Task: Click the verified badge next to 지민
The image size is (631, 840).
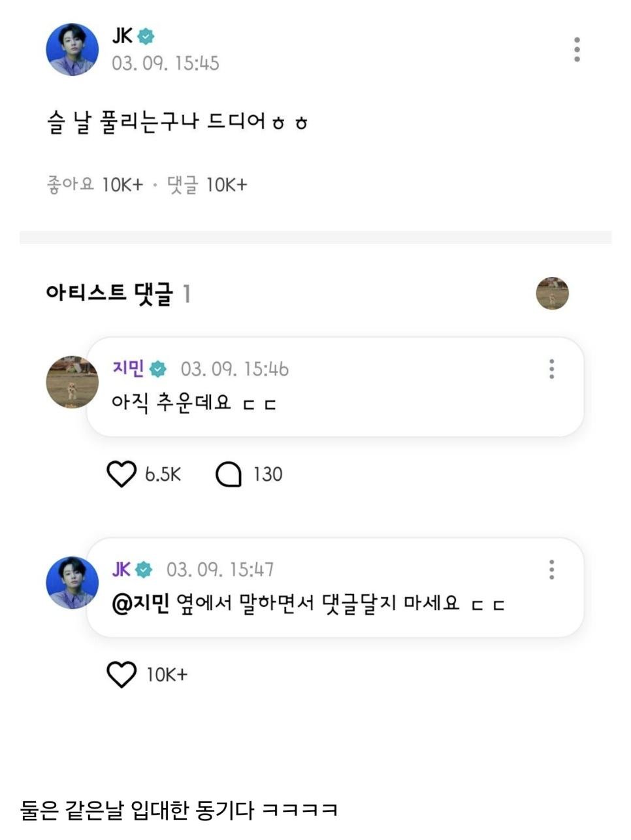Action: coord(158,369)
